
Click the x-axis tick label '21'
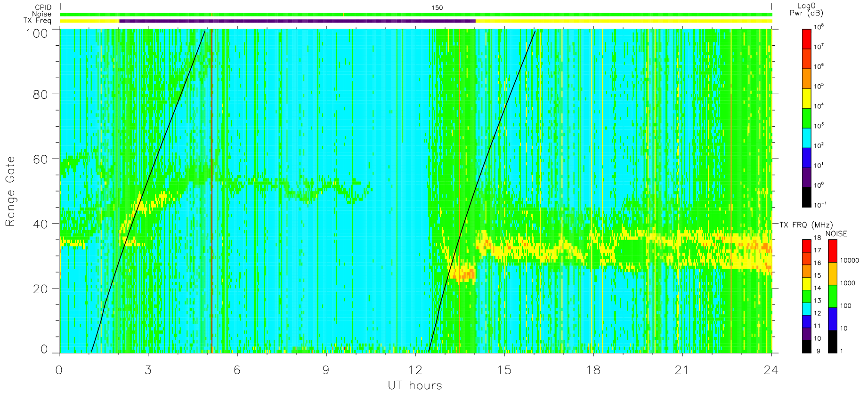(682, 370)
